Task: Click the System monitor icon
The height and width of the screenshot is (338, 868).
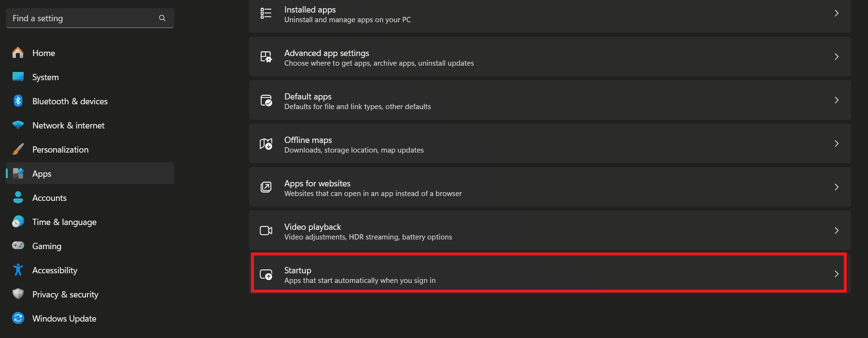Action: [18, 77]
